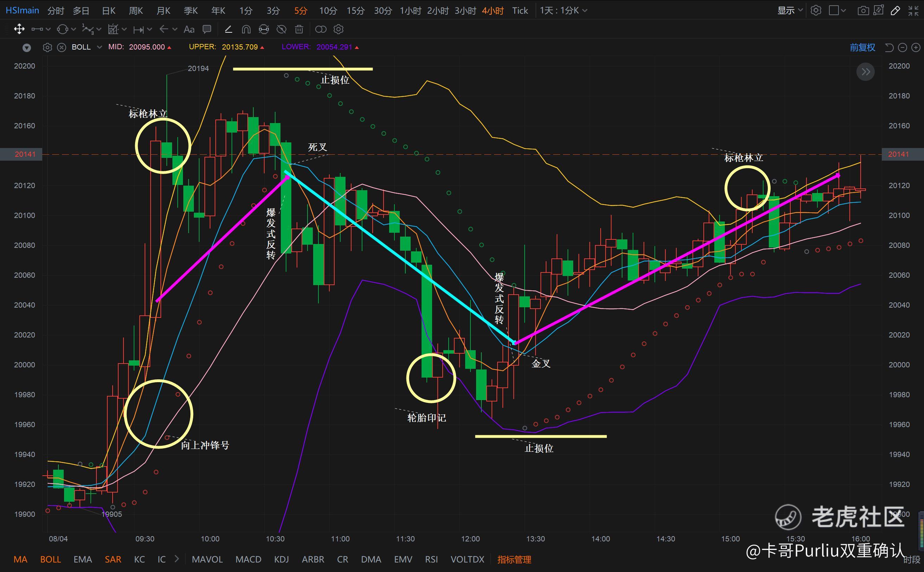The width and height of the screenshot is (924, 572).
Task: Hide all drawings with eye-slash icon
Action: click(281, 29)
